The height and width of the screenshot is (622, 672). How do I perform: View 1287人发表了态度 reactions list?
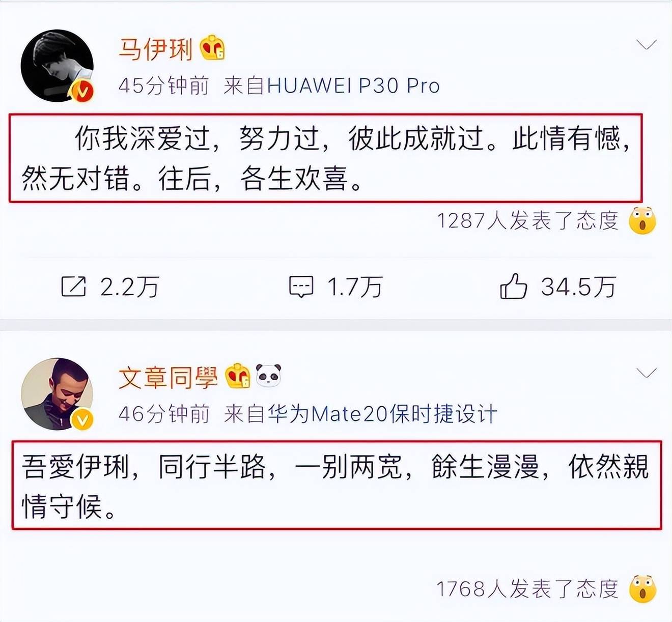pos(527,221)
